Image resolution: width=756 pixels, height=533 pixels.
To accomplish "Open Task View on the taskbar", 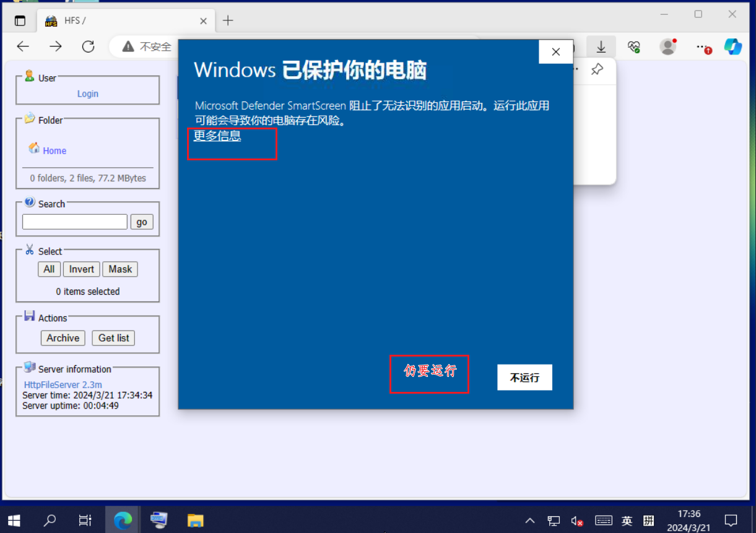I will pyautogui.click(x=85, y=521).
